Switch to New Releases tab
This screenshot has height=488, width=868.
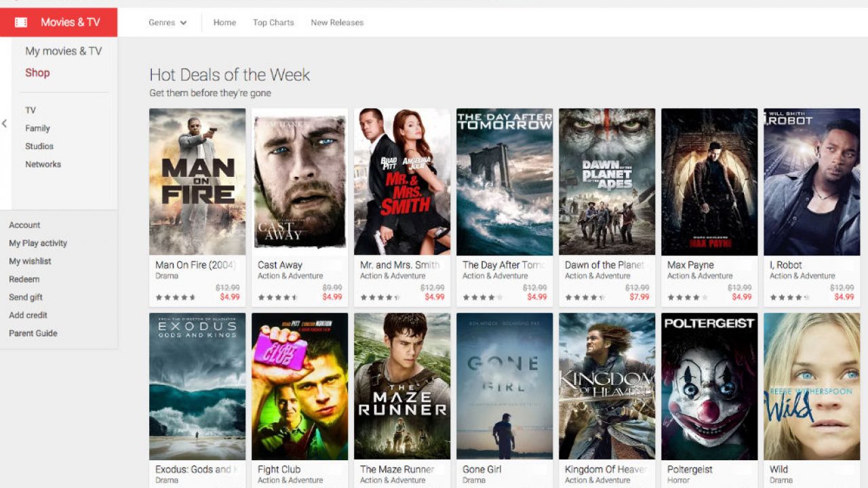pyautogui.click(x=337, y=22)
